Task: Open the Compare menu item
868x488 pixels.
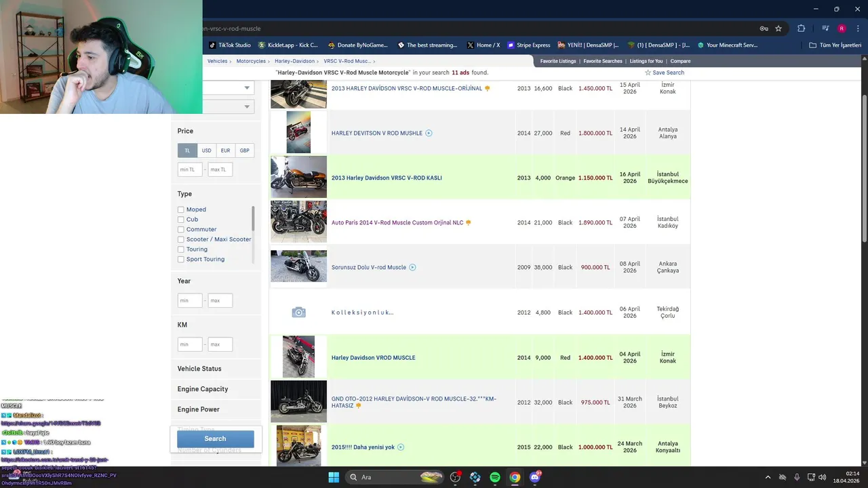Action: pyautogui.click(x=681, y=61)
